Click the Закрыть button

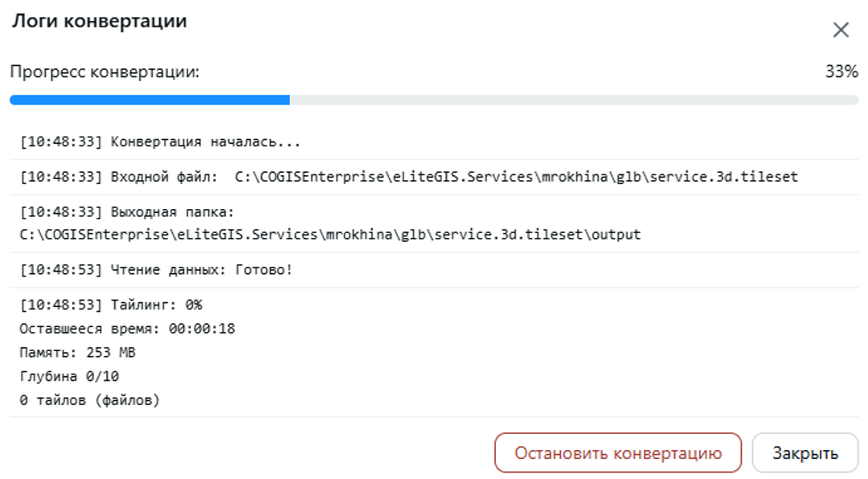pos(805,453)
